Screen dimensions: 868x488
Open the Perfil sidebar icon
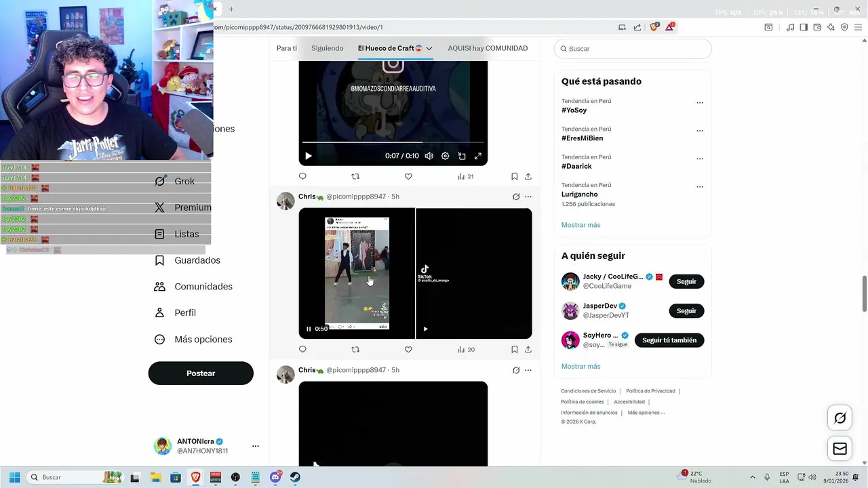pos(160,312)
